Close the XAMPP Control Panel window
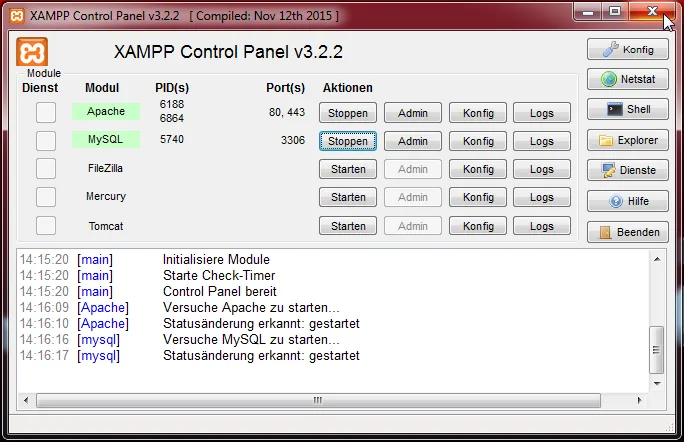This screenshot has height=442, width=684. click(x=652, y=11)
